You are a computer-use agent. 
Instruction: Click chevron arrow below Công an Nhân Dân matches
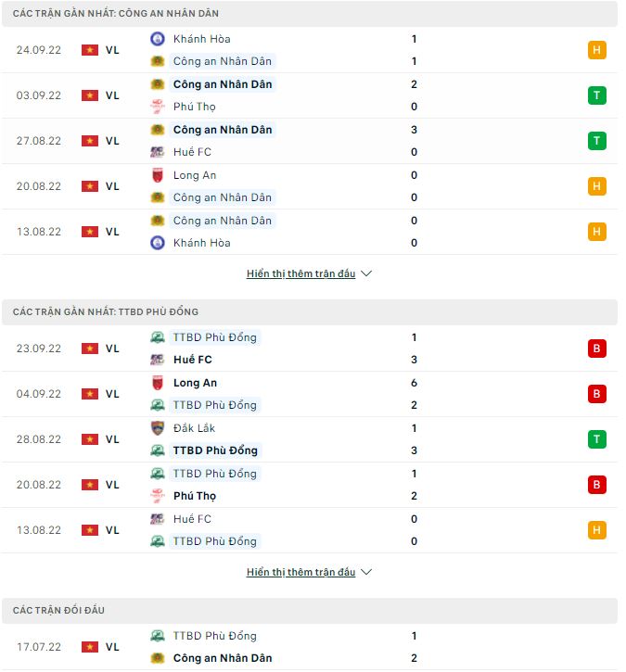click(366, 274)
